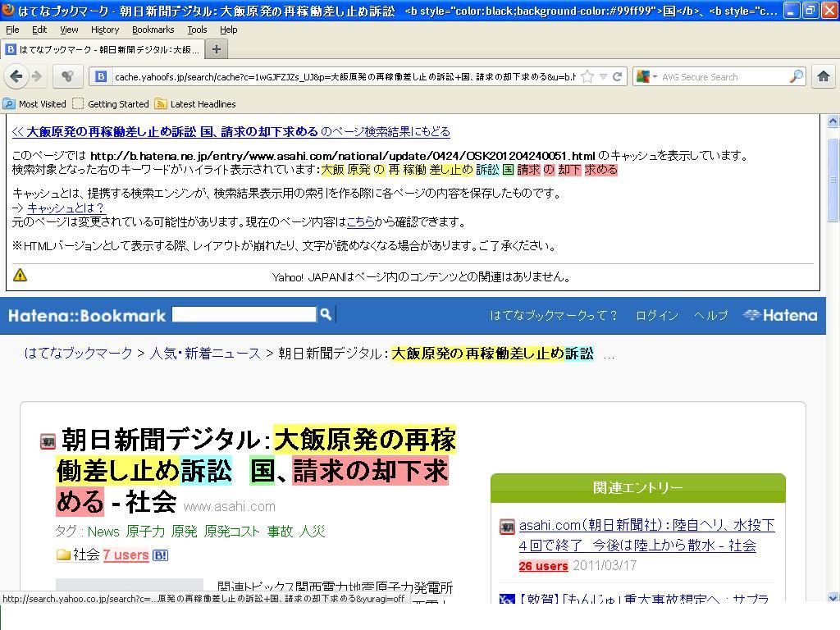Viewport: 840px width, 630px height.
Task: Click the News tag
Action: 103,532
